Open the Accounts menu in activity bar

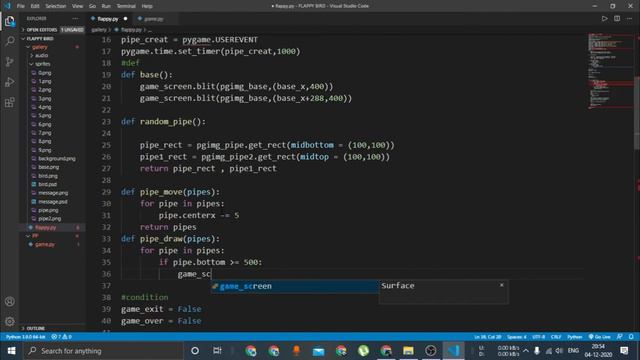(10, 302)
